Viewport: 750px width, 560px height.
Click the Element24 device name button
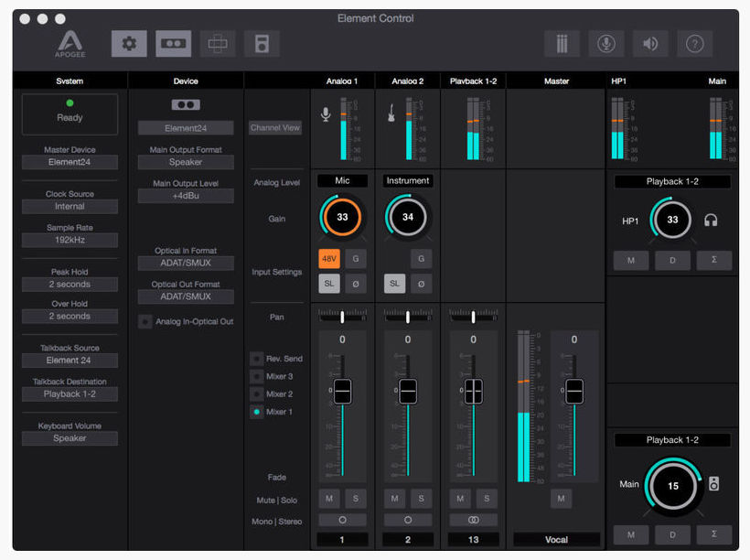(x=186, y=128)
